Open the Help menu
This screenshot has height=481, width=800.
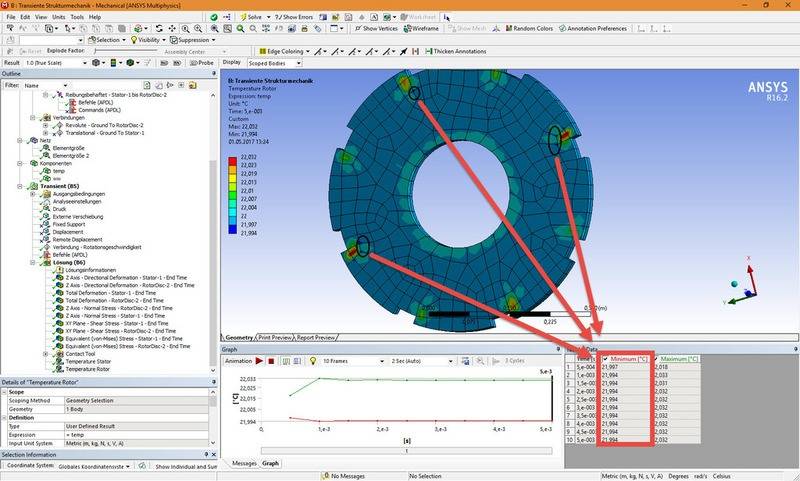click(x=95, y=17)
